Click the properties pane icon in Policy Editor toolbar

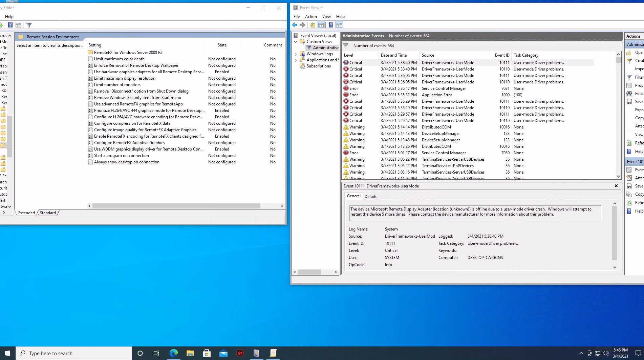[x=18, y=25]
